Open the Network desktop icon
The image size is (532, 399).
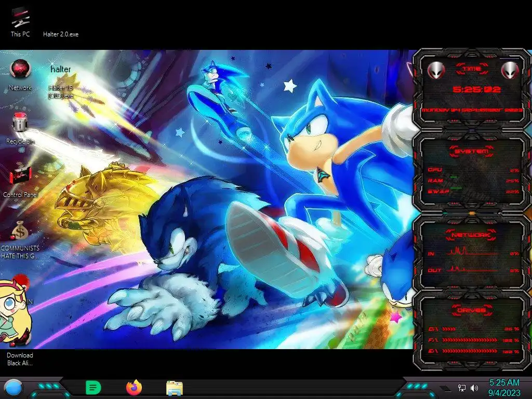click(20, 75)
